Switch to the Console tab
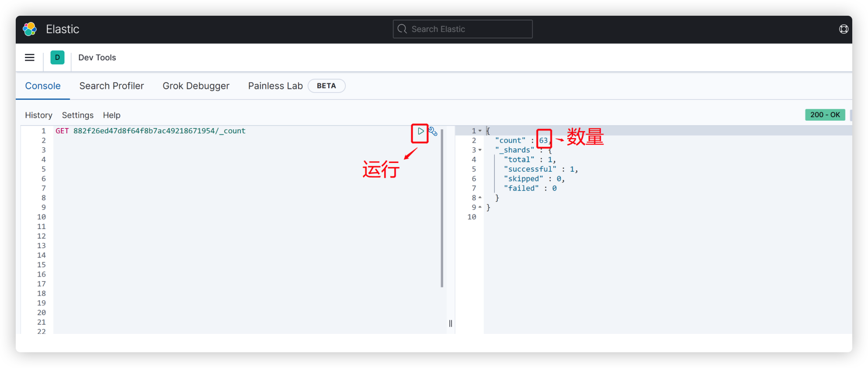868x368 pixels. [x=43, y=86]
